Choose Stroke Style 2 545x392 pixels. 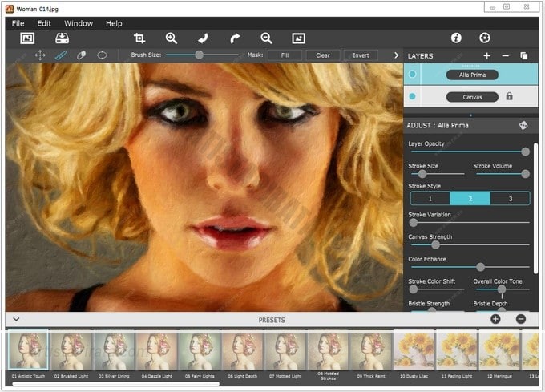coord(470,199)
